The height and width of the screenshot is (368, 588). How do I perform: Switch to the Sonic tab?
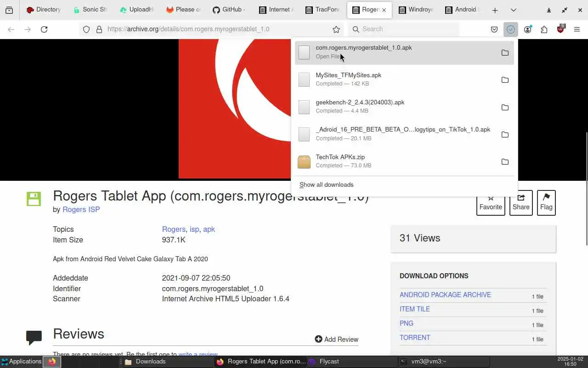tap(90, 10)
